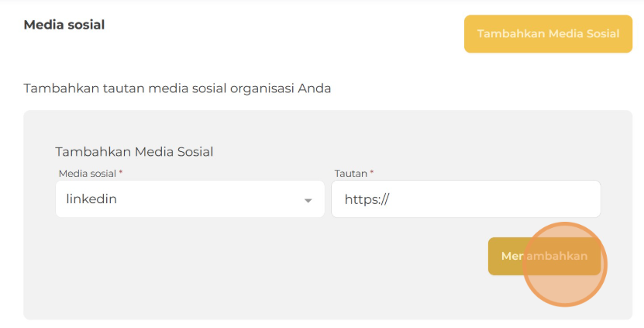Click the Tambahkan tautan media sosial description

(177, 88)
